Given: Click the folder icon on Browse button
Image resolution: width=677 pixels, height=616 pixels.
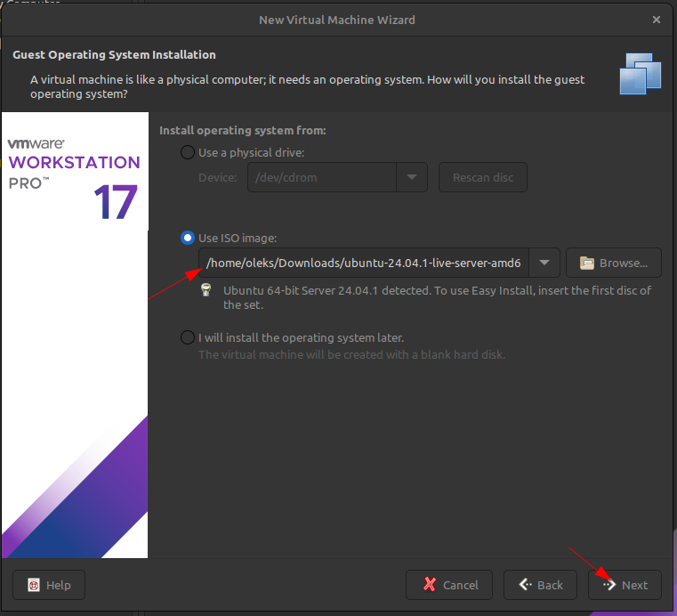Looking at the screenshot, I should coord(586,263).
